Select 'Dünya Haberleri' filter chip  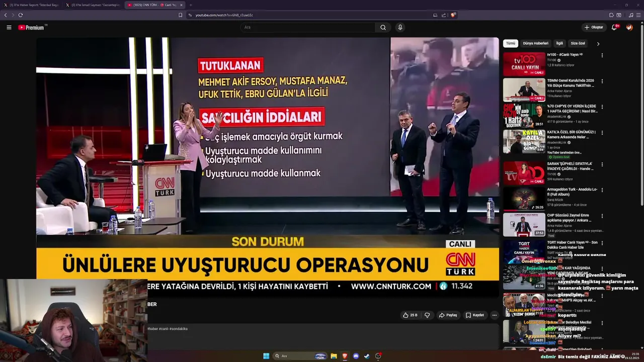[535, 43]
